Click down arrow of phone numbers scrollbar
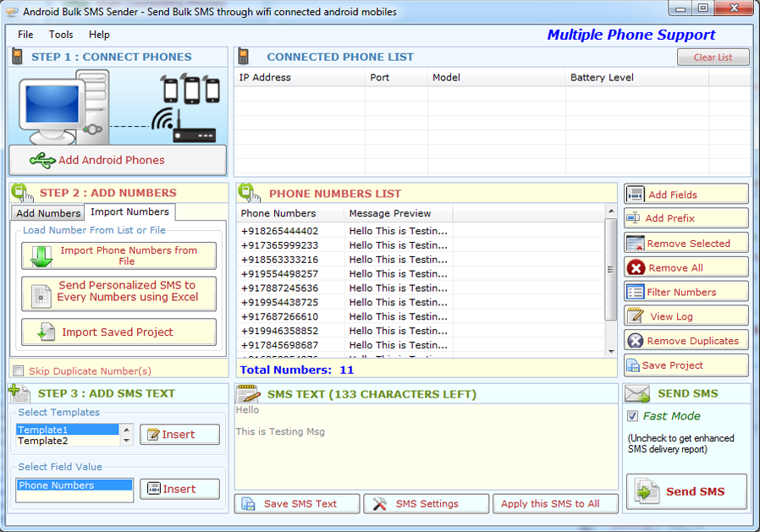760x532 pixels. coord(611,351)
